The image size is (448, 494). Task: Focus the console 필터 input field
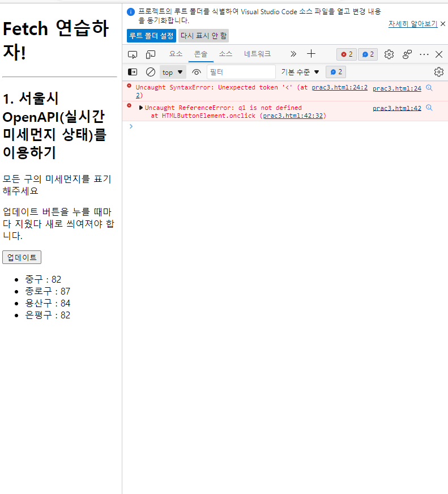241,72
